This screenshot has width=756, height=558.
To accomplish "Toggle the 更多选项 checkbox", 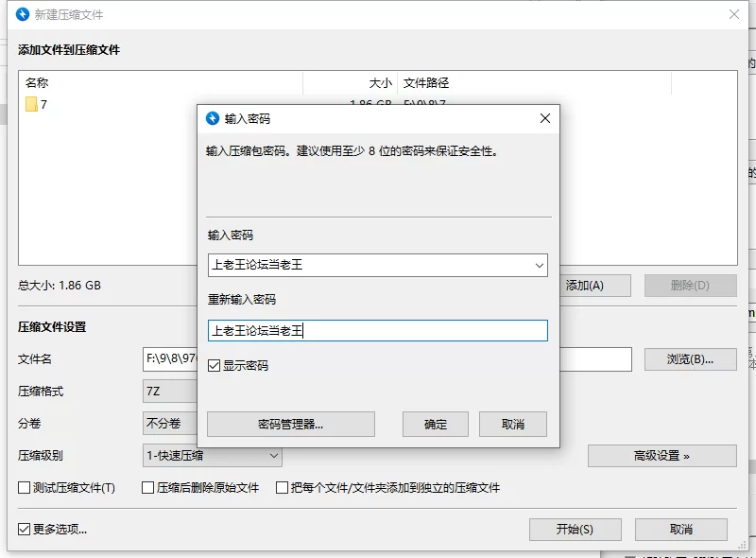I will click(x=25, y=529).
